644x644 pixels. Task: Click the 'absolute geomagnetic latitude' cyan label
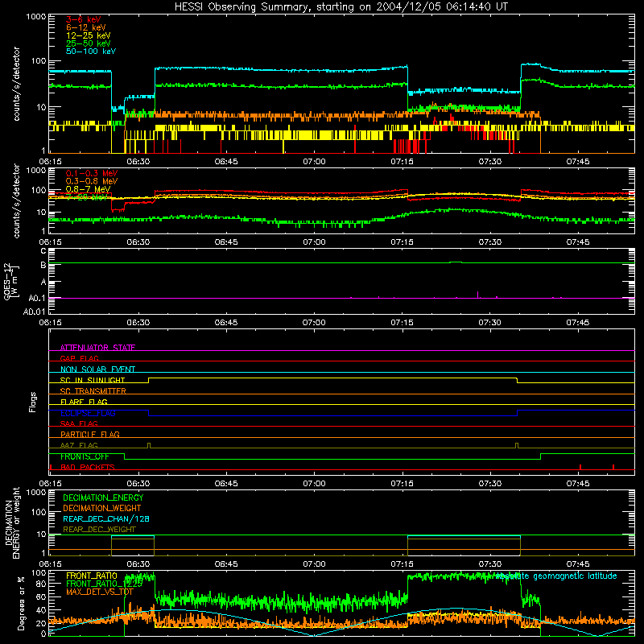[556, 576]
